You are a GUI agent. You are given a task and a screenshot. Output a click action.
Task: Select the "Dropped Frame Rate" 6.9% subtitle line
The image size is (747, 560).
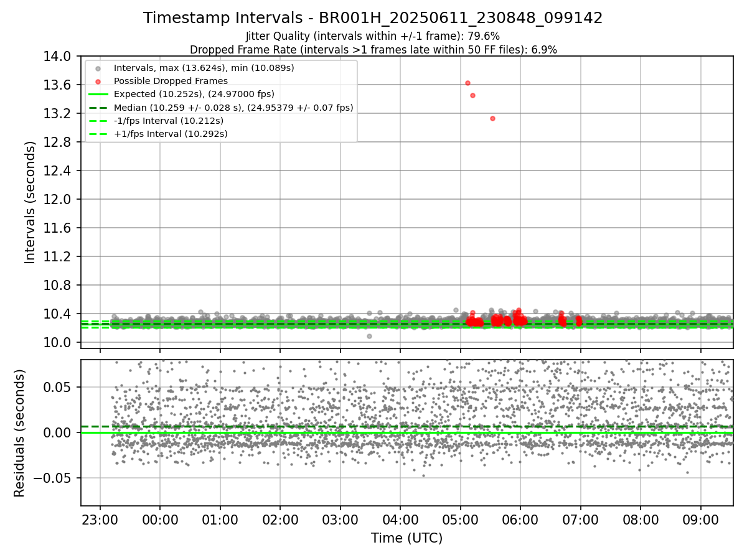coord(373,50)
